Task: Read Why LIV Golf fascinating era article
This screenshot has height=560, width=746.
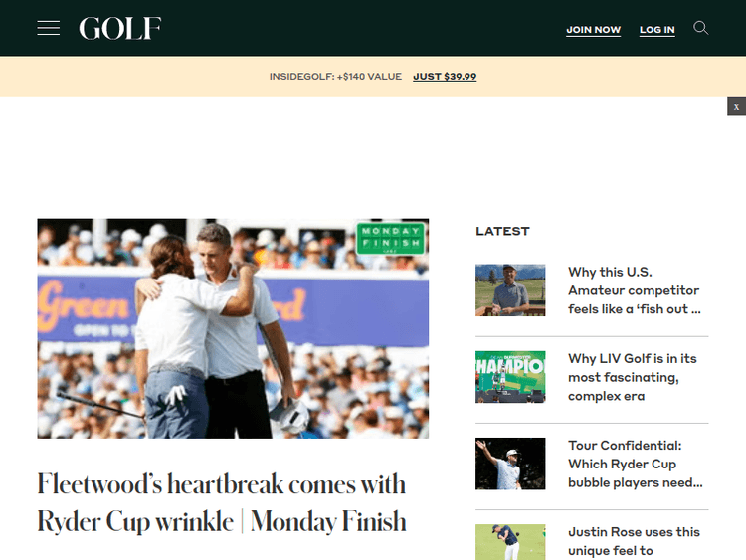Action: pyautogui.click(x=633, y=377)
